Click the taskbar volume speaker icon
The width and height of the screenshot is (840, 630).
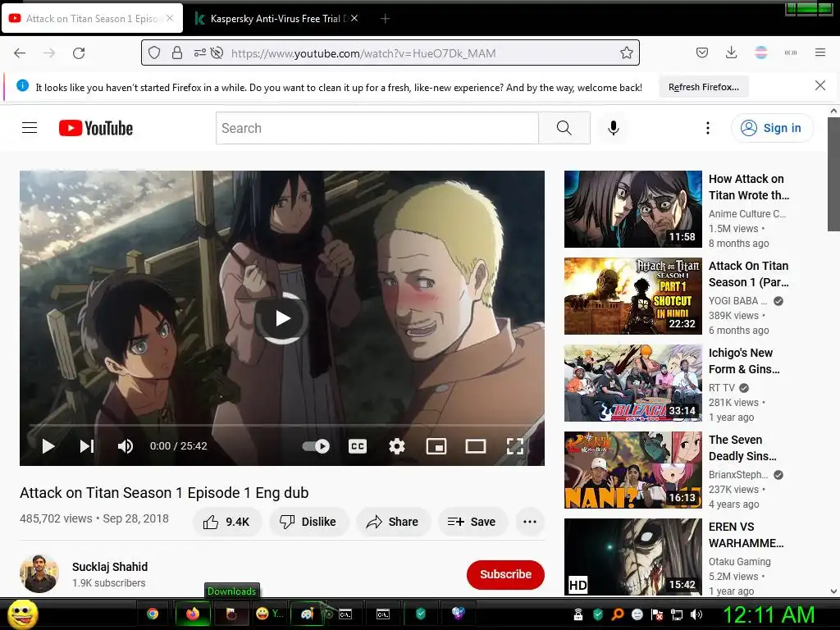(x=696, y=614)
